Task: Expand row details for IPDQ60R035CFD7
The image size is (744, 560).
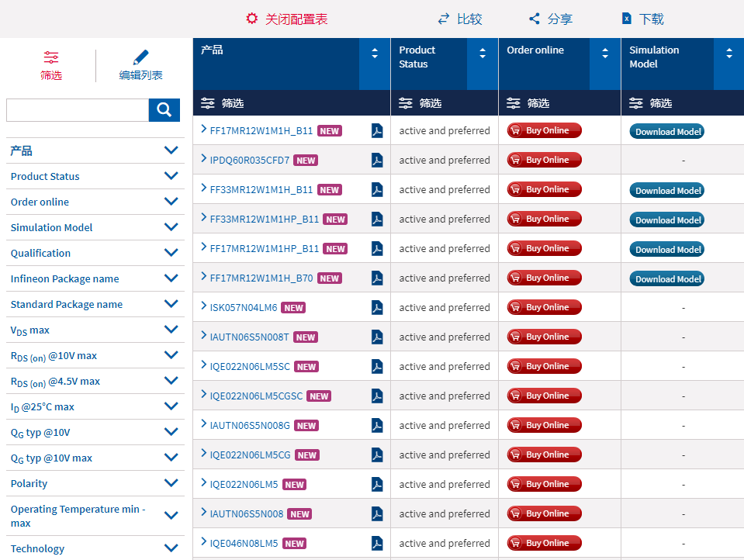Action: pos(203,158)
